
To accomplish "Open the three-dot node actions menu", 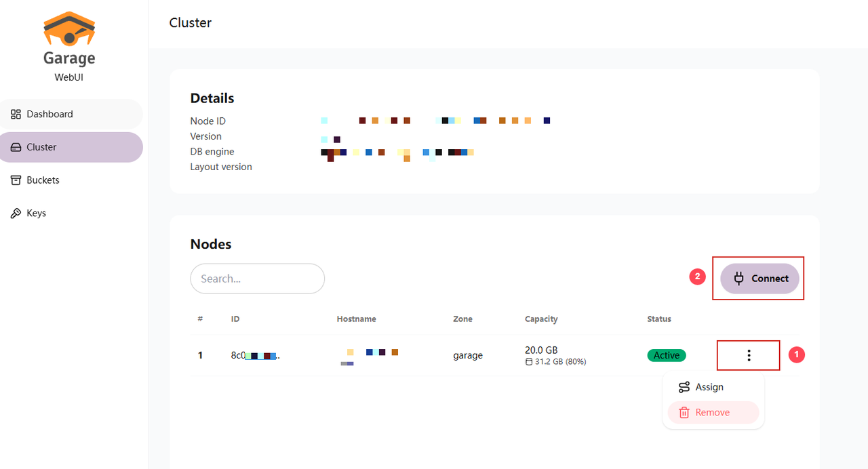I will coord(749,355).
